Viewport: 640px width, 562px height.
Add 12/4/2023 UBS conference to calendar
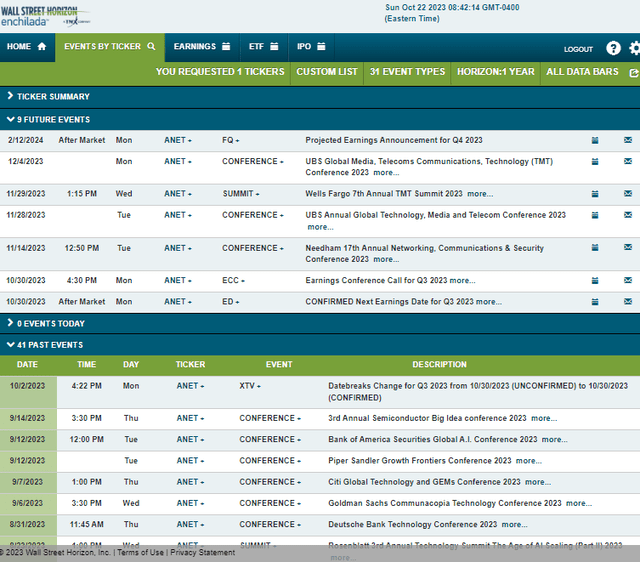[595, 162]
